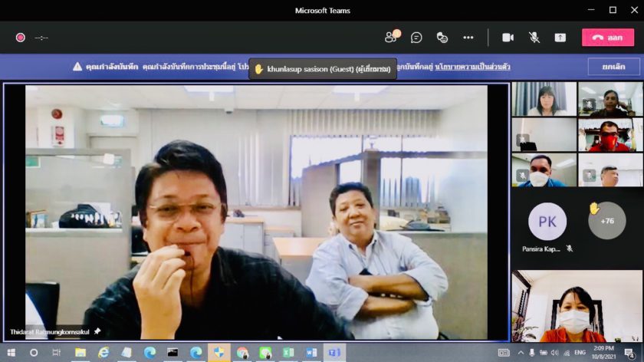Toggle the camera on or off

pyautogui.click(x=508, y=37)
